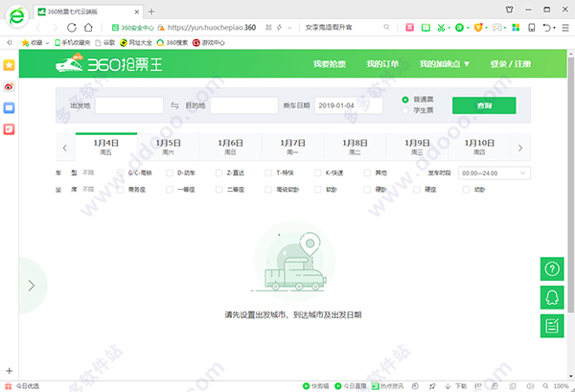Switch to mobile phone view icon
The image size is (575, 392).
[531, 28]
